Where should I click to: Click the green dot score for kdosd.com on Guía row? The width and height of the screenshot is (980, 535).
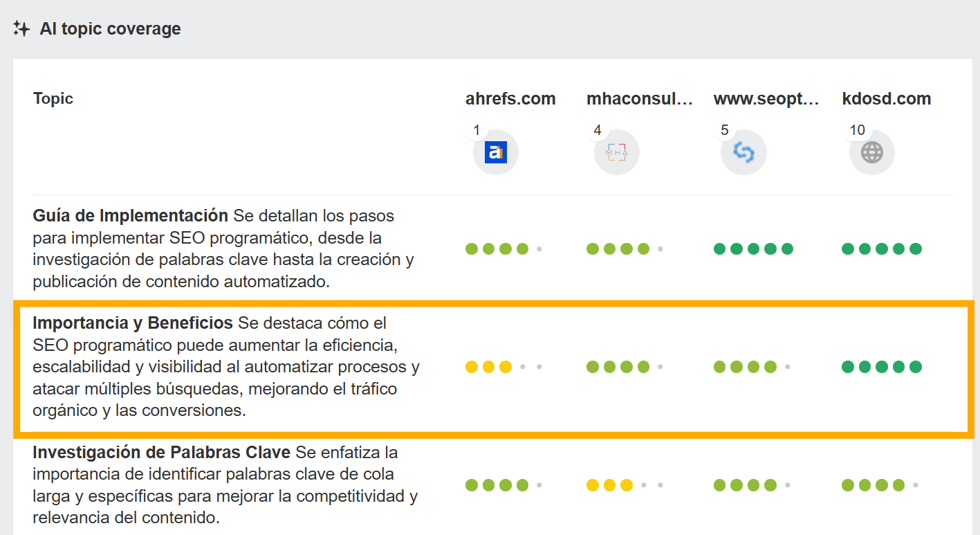881,248
